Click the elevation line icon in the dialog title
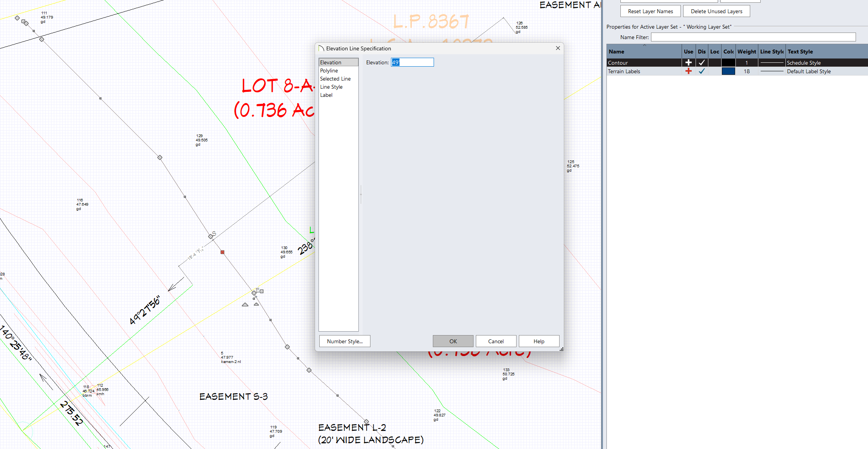The width and height of the screenshot is (868, 449). pyautogui.click(x=321, y=48)
